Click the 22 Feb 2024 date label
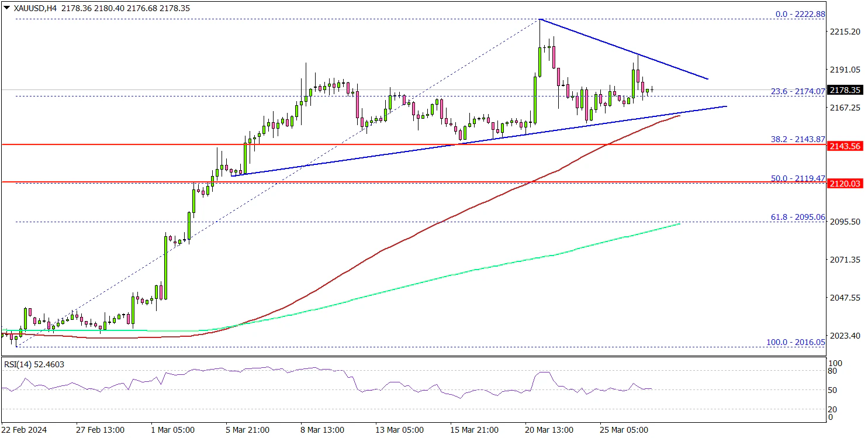868x438 pixels. (x=23, y=429)
